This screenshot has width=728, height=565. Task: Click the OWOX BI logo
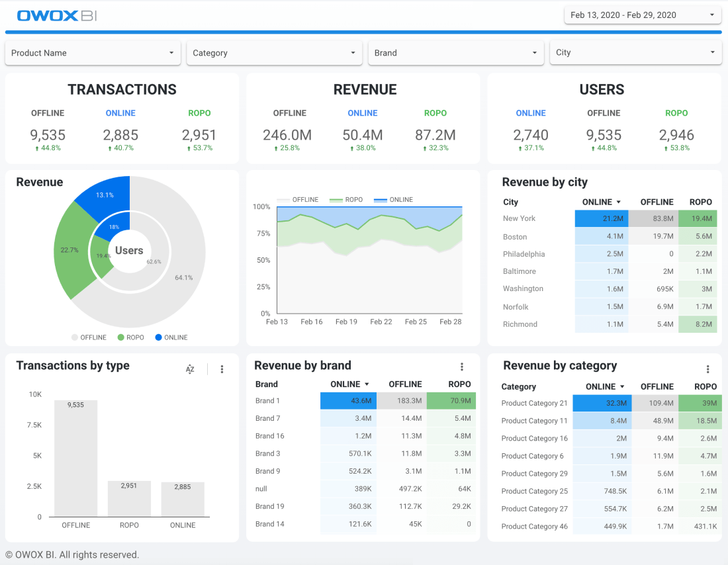(57, 16)
